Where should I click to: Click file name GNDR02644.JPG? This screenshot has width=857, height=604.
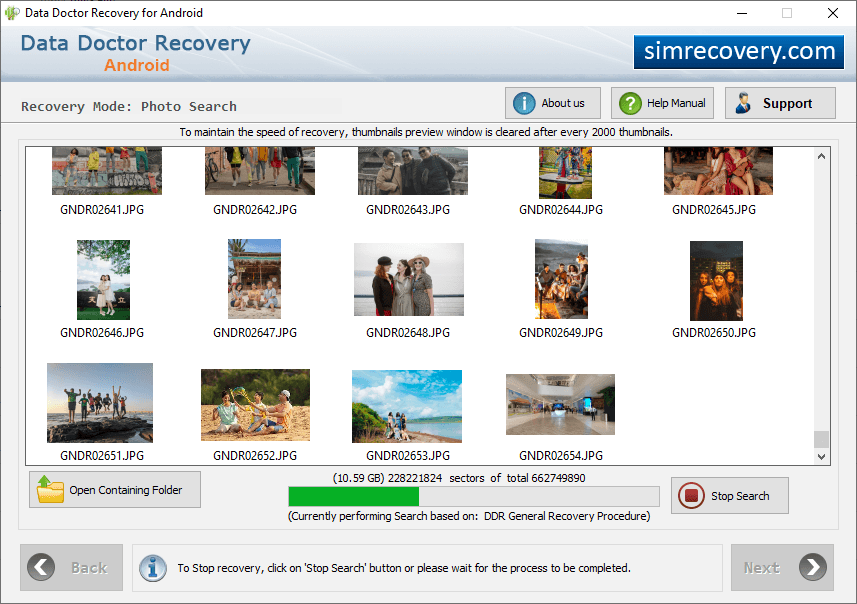(561, 210)
